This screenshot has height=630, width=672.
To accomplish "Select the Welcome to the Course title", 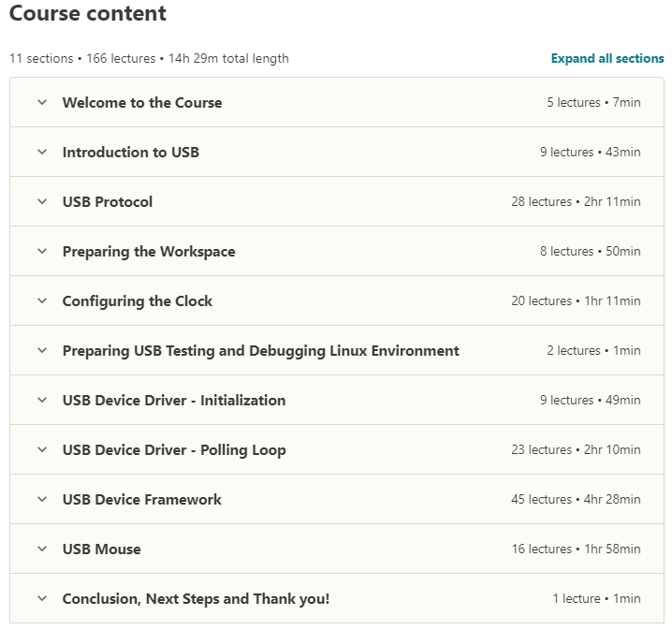I will (x=142, y=102).
